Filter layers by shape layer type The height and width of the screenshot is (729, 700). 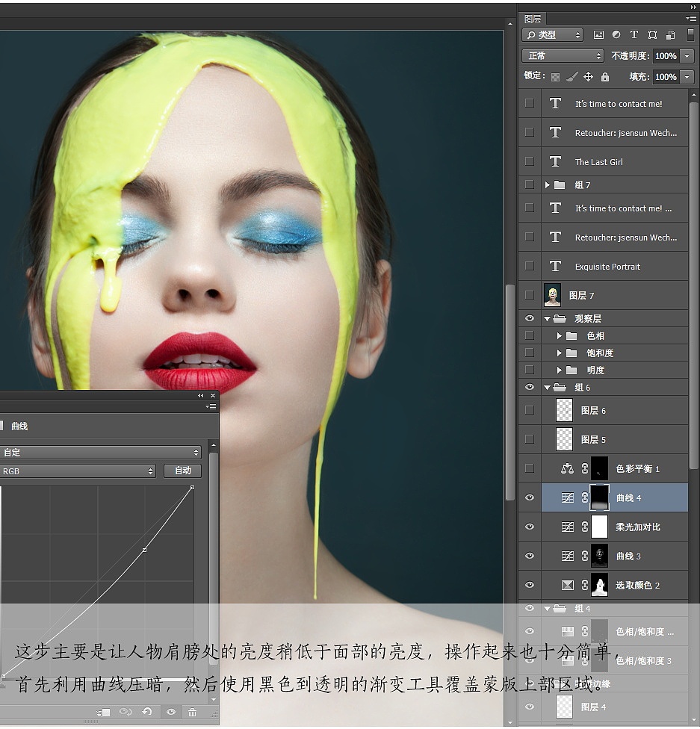652,35
